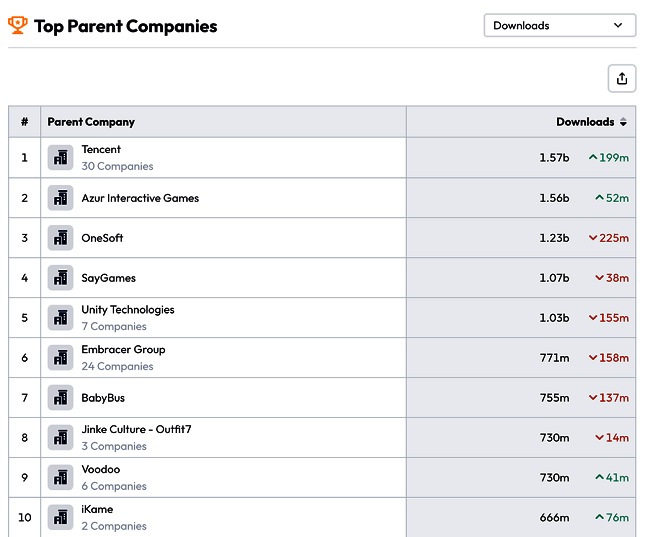Select the Unity Technologies company name
This screenshot has width=650, height=537.
coord(128,310)
